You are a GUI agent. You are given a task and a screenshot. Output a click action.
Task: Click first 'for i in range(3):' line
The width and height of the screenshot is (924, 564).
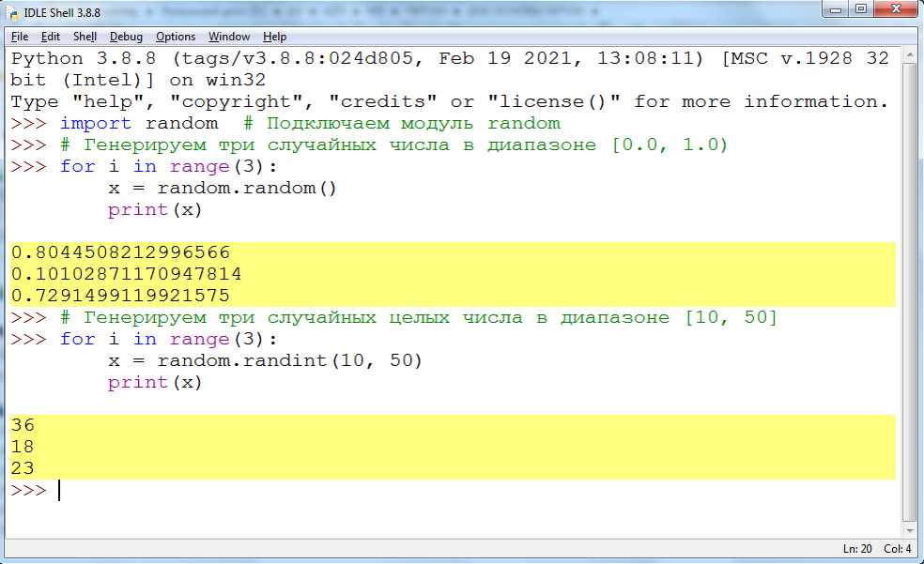click(x=168, y=167)
